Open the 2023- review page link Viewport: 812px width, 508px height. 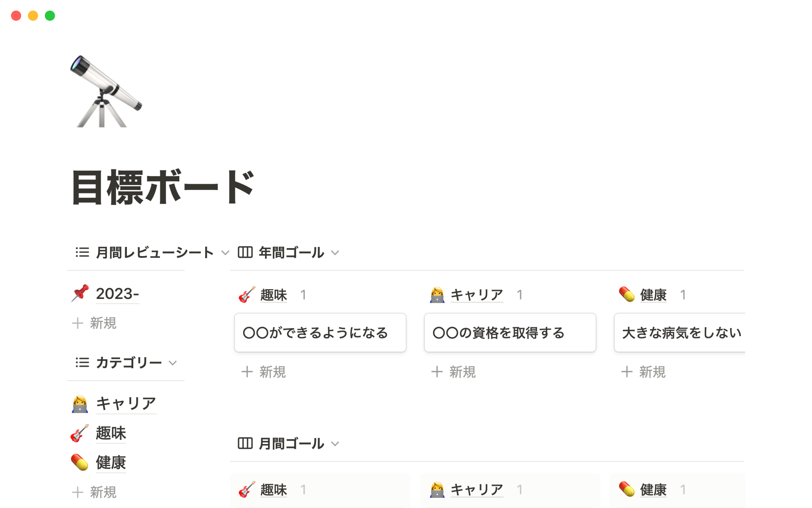(117, 294)
